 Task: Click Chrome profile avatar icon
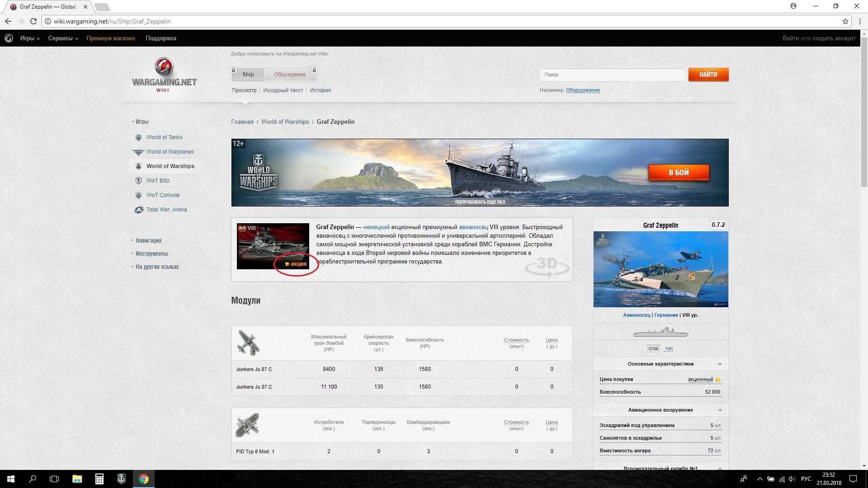[x=793, y=6]
